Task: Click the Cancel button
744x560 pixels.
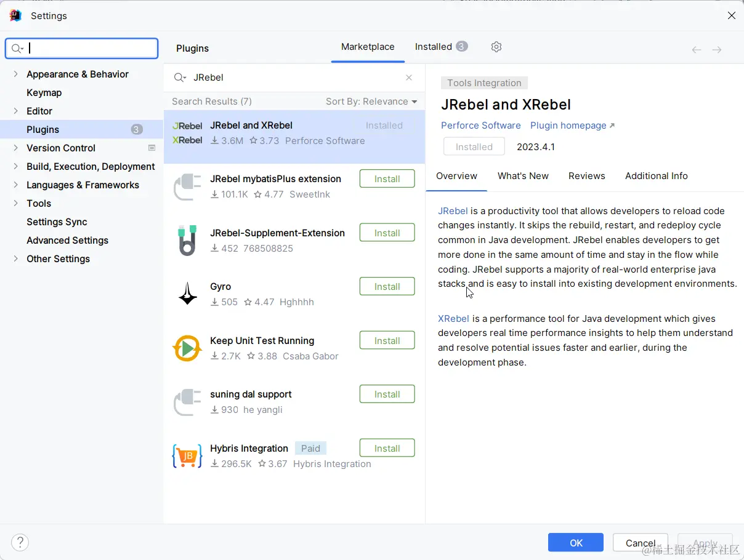Action: click(641, 543)
